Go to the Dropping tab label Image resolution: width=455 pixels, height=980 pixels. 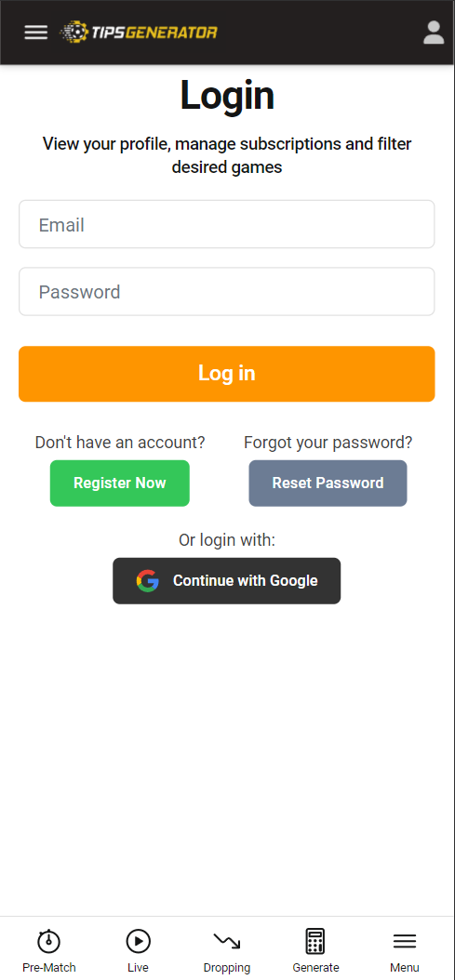coord(227,968)
